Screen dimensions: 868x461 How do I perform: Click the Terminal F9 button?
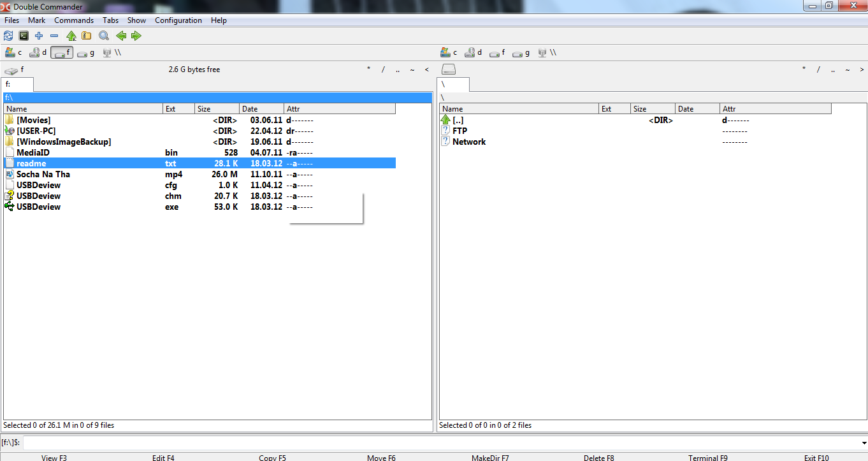point(707,457)
